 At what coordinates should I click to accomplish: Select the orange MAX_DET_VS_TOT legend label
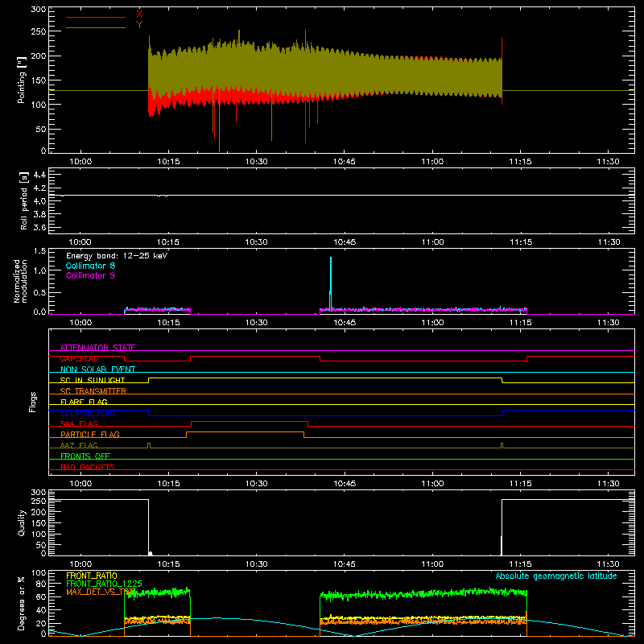[x=101, y=592]
